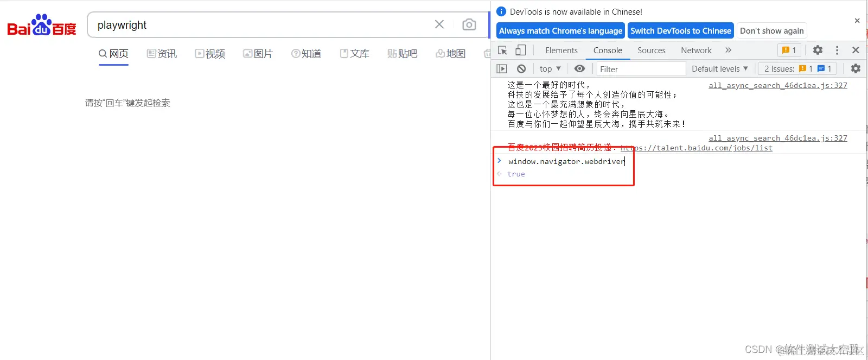
Task: Expand more DevTools tabs chevron
Action: (x=728, y=50)
